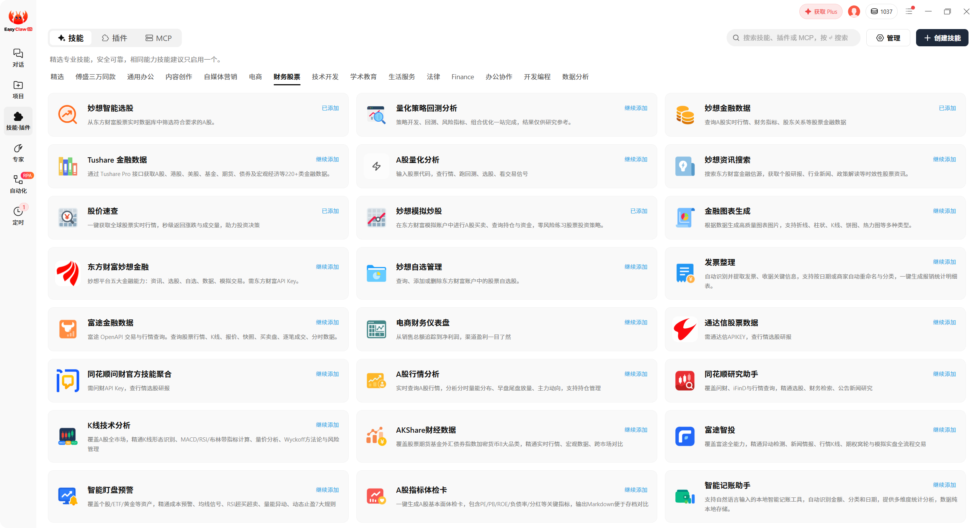Open the 妙想模拟炒股 card title
The width and height of the screenshot is (980, 528).
[x=419, y=211]
